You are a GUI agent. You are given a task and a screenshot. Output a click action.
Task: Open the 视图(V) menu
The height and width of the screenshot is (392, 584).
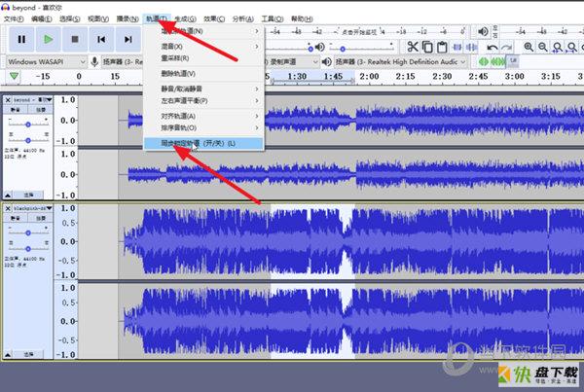click(x=98, y=18)
